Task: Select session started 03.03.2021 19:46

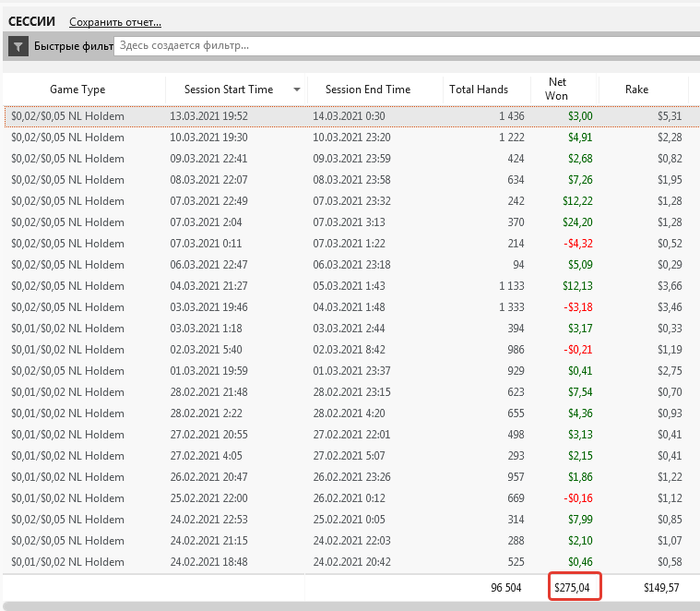Action: (352, 308)
